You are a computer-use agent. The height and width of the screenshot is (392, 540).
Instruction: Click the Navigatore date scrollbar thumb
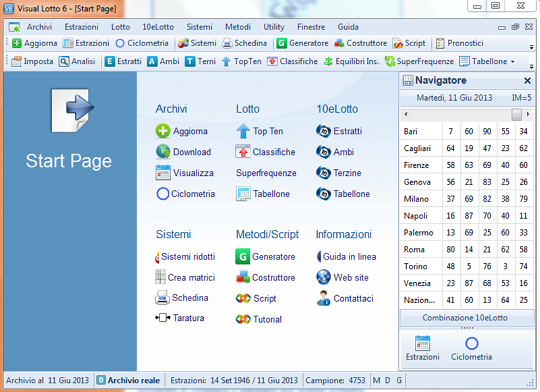[x=517, y=114]
